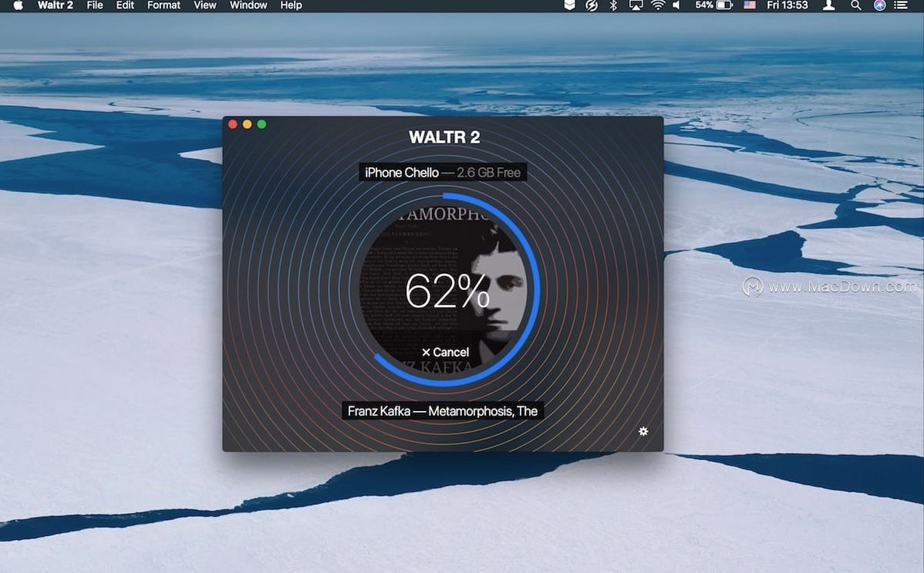Open the File menu
Image resolution: width=924 pixels, height=573 pixels.
(x=95, y=5)
